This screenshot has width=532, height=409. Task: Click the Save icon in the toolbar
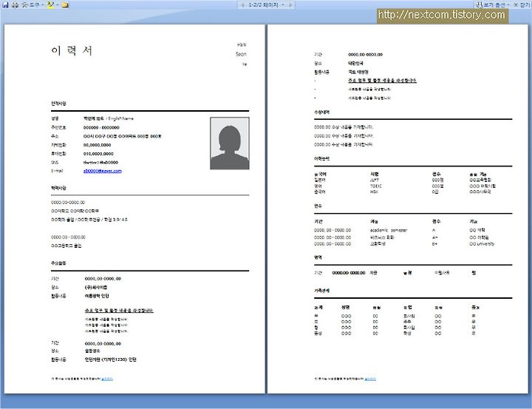tap(5, 4)
